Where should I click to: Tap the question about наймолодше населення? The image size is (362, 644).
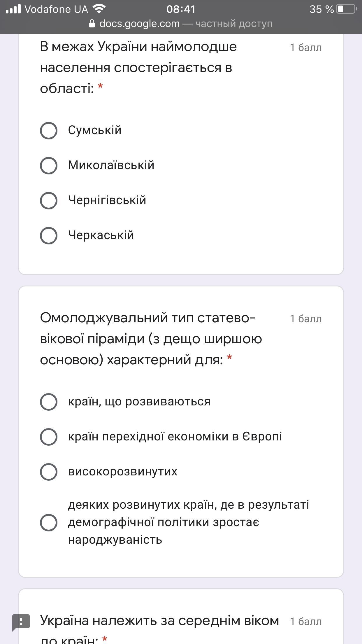point(138,67)
